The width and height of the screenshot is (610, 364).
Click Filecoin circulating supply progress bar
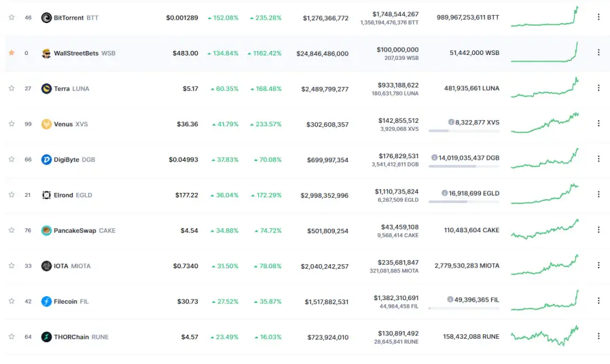point(464,308)
